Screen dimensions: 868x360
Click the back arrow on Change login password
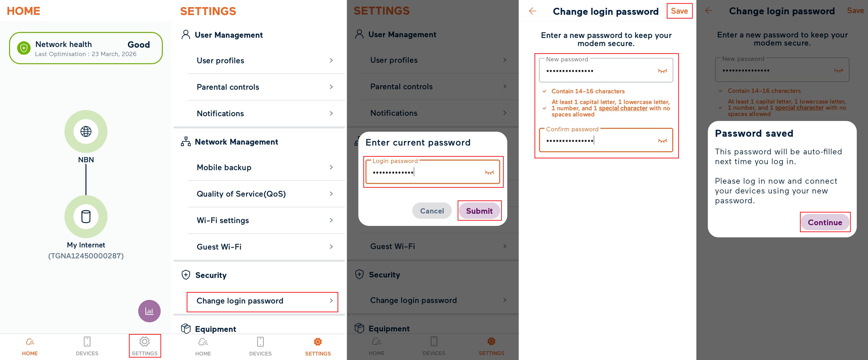click(x=533, y=11)
